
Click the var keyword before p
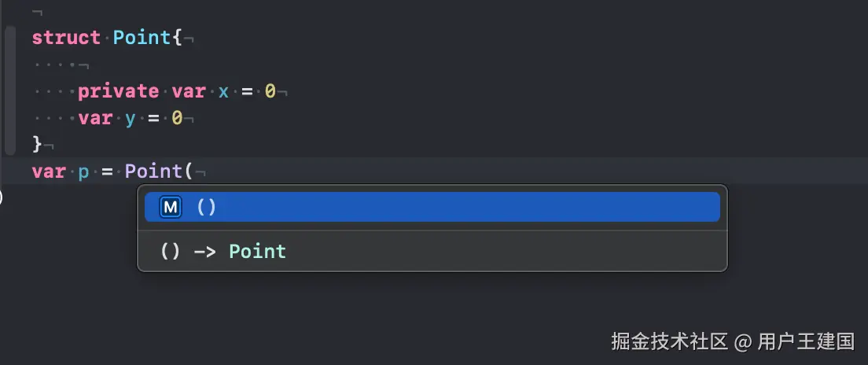click(x=48, y=171)
